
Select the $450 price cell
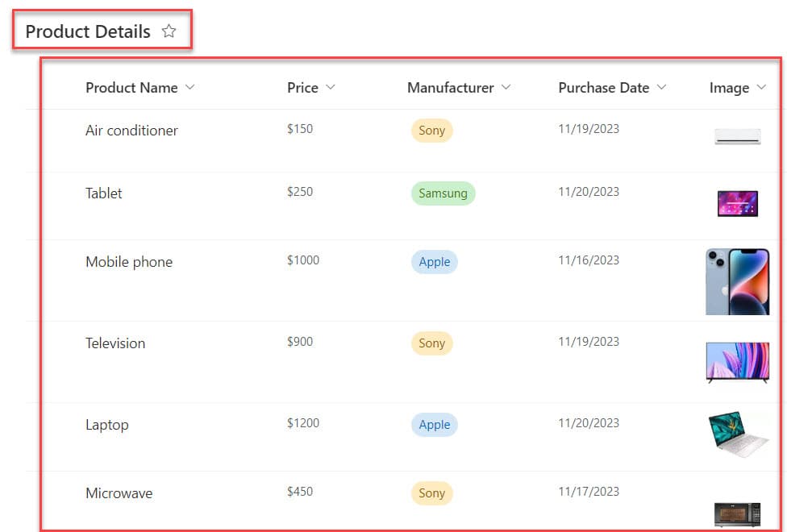pos(300,492)
